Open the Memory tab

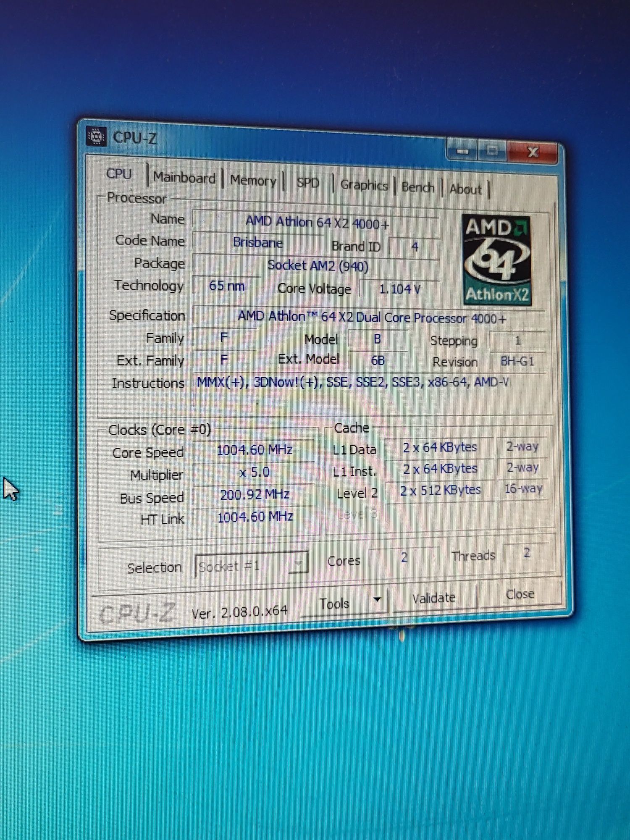coord(253,181)
